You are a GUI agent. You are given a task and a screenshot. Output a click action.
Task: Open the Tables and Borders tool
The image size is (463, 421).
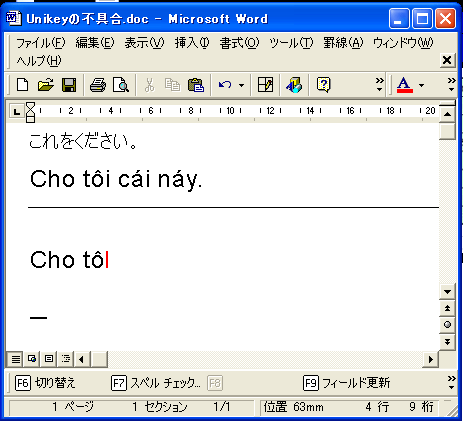265,85
